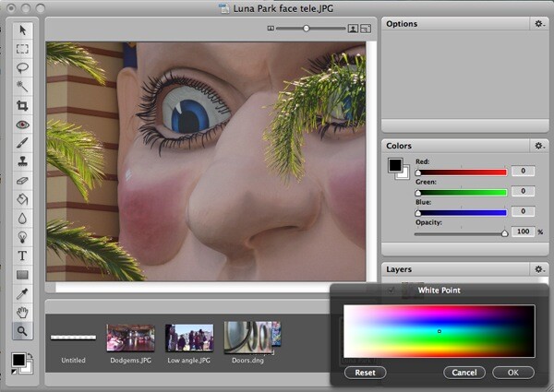554x392 pixels.
Task: Click the Cancel button in White Point
Action: [x=464, y=373]
